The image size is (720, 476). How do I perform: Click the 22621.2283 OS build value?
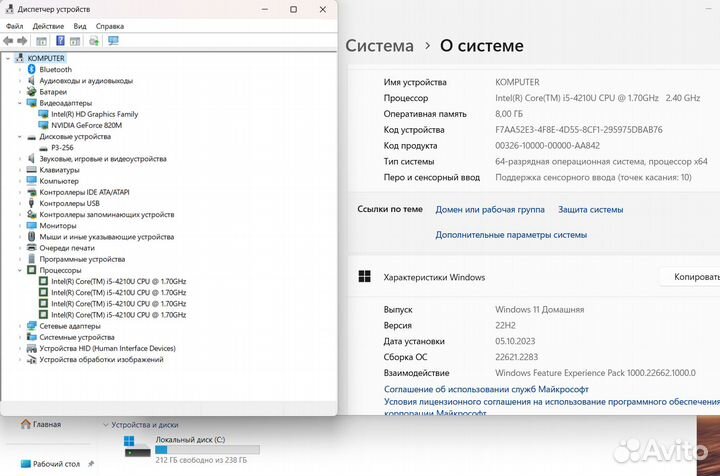tap(516, 357)
